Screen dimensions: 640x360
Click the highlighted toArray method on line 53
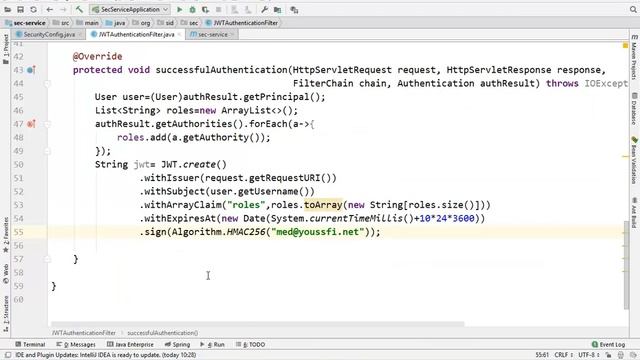pyautogui.click(x=323, y=205)
